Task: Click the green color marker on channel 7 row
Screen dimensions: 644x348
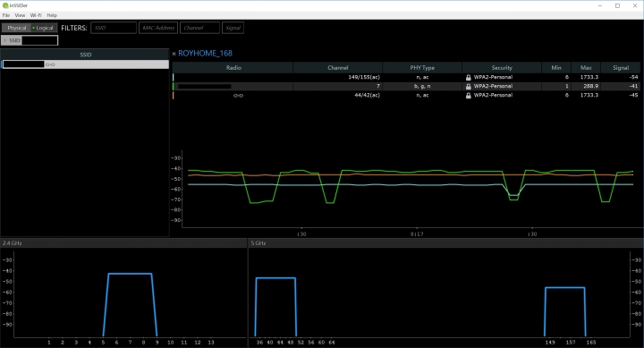Action: pyautogui.click(x=174, y=86)
